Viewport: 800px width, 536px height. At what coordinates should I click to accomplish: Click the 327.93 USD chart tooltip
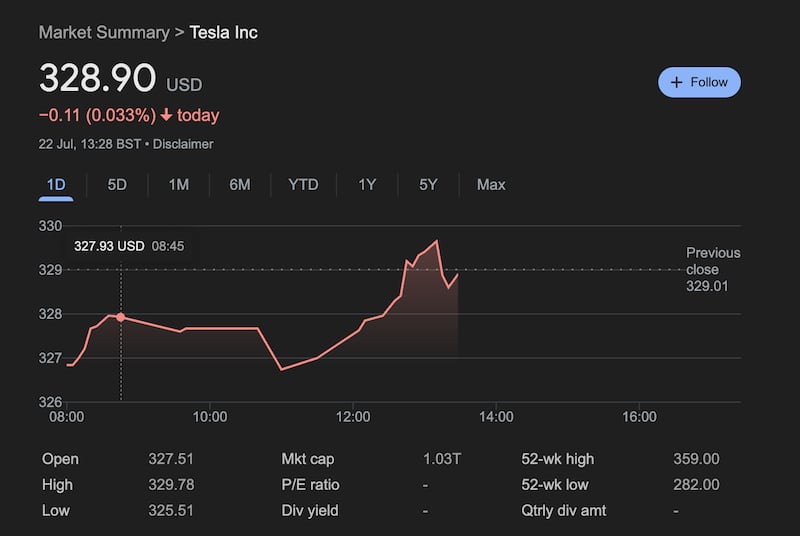(129, 246)
